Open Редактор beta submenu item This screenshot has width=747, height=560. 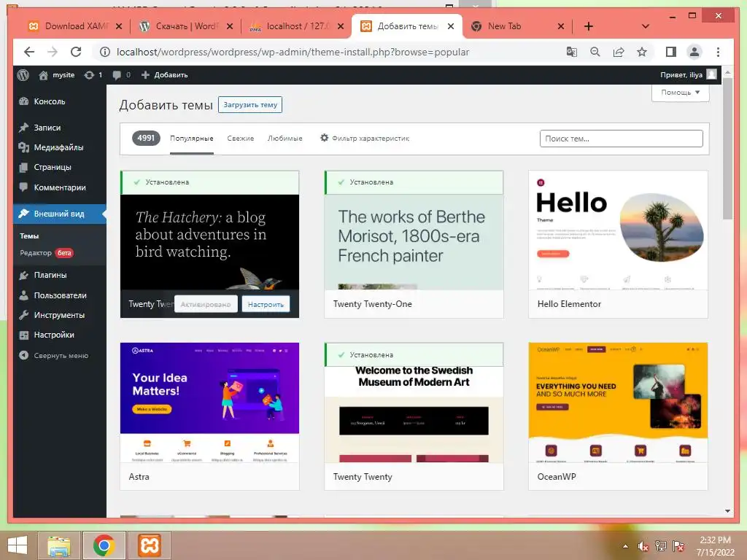pos(46,253)
